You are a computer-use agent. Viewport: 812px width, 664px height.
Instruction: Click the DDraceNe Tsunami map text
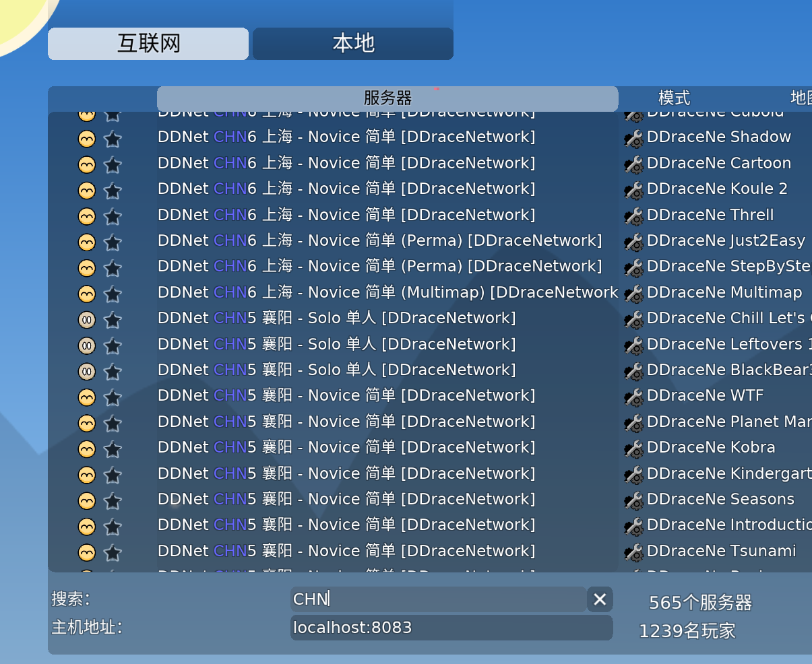[722, 551]
